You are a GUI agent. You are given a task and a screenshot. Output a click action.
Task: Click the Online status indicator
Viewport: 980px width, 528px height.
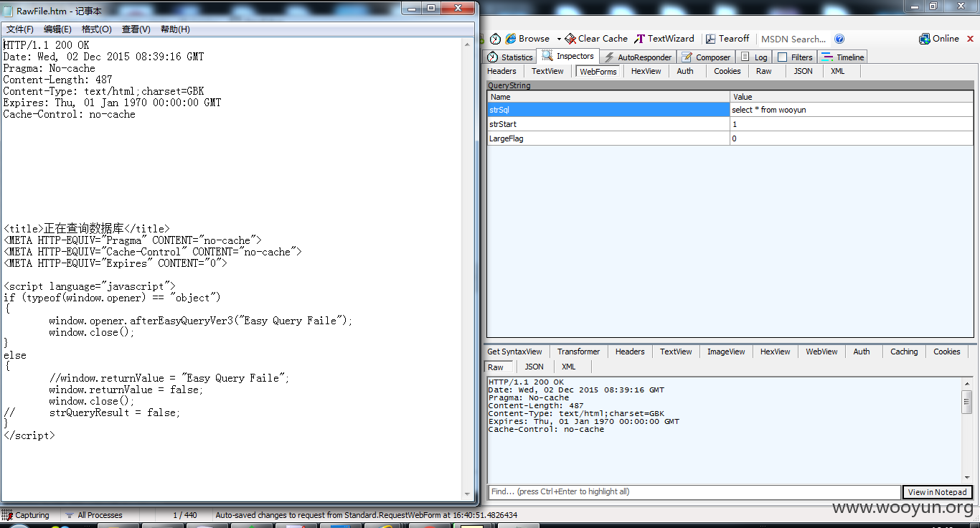pos(939,39)
